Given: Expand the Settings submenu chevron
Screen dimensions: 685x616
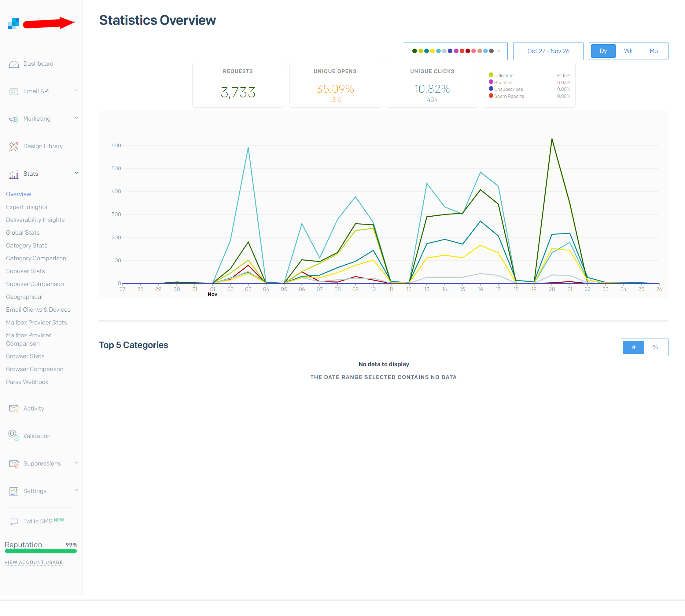Looking at the screenshot, I should pos(76,490).
